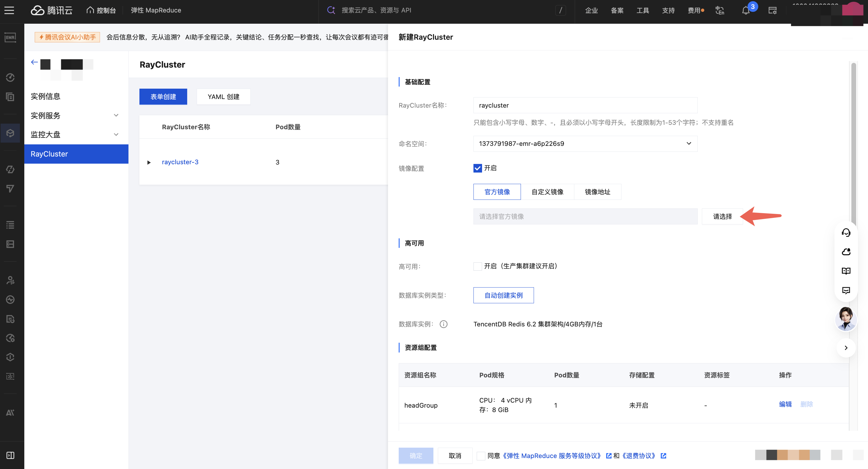This screenshot has width=868, height=469.
Task: Select the 镜像地址 tab
Action: coord(597,192)
